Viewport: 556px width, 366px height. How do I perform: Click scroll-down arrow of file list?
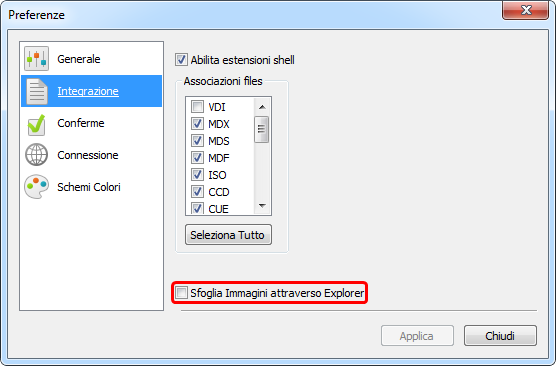click(x=262, y=206)
